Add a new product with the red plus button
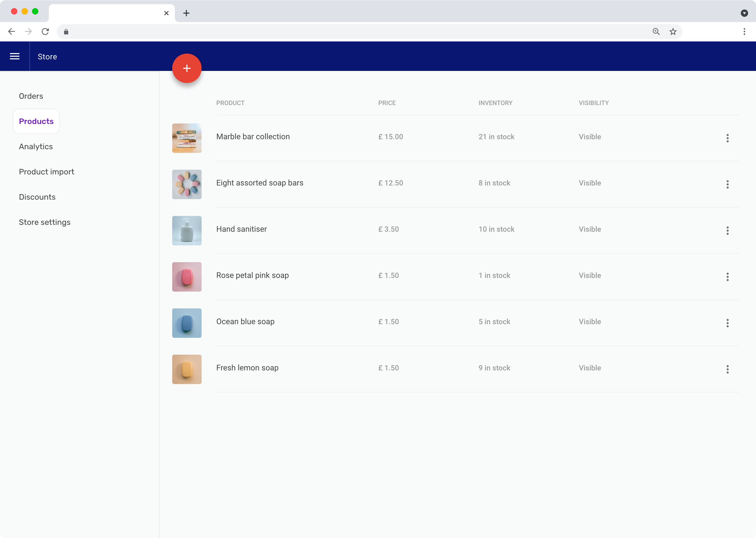The height and width of the screenshot is (538, 756). click(187, 68)
